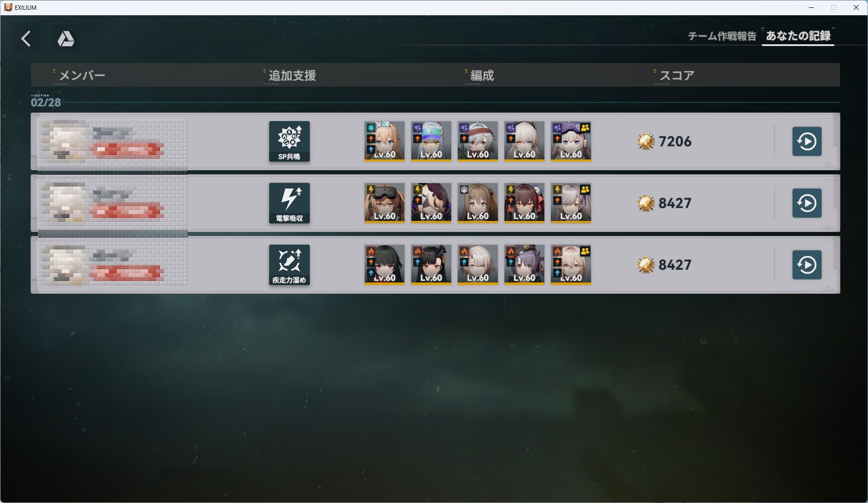This screenshot has width=868, height=503.
Task: Click the 編成 column header
Action: (x=482, y=75)
